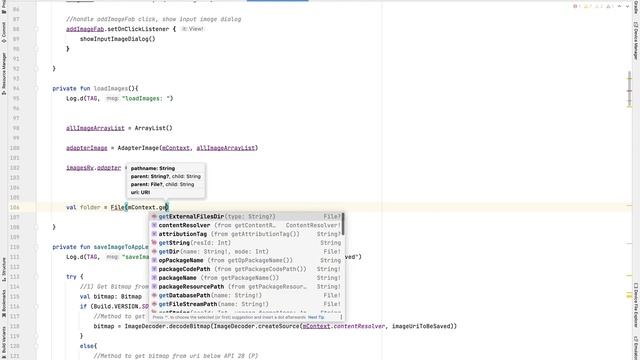Screen dimensions: 640x360
Task: Select getExternalFilesDir completion suggestion
Action: (x=246, y=216)
